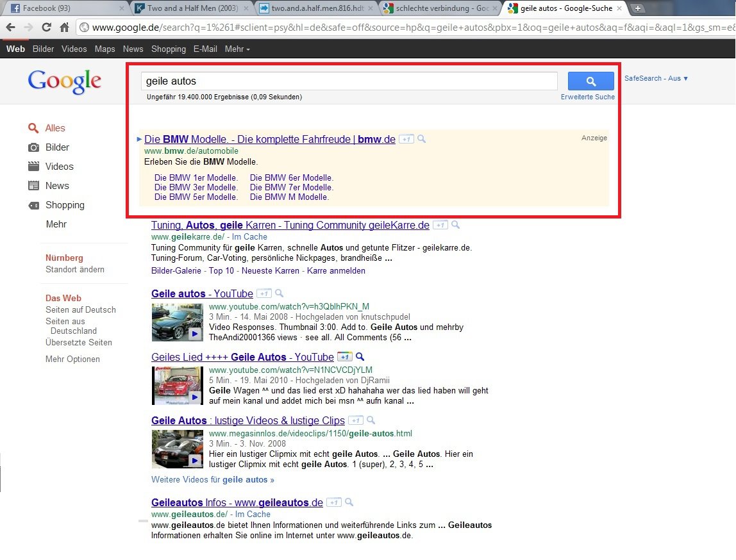Open the News sidebar icon

[34, 186]
